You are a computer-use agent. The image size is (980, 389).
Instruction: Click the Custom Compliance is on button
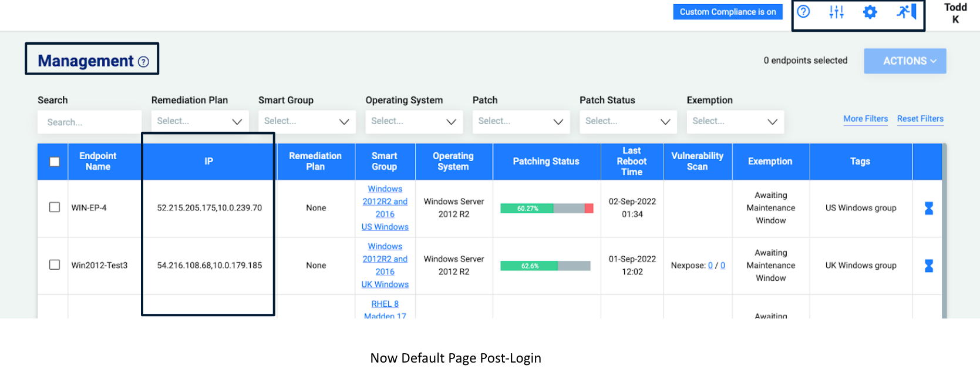tap(728, 12)
